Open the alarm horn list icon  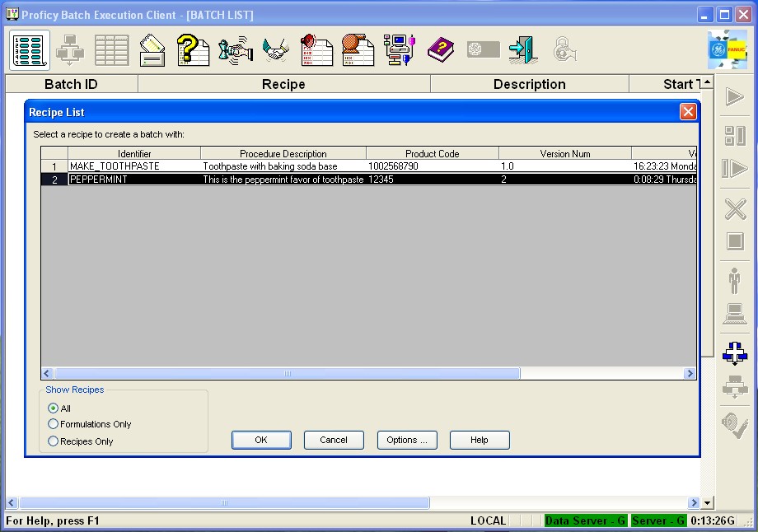point(316,50)
